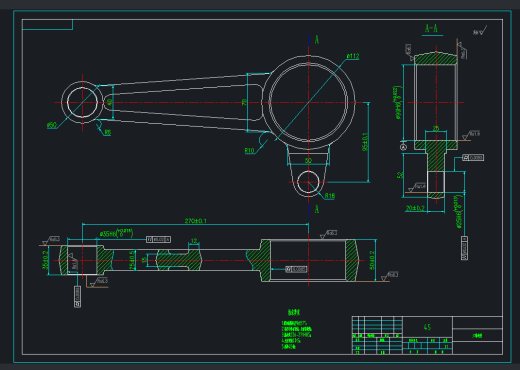The image size is (520, 370).
Task: Select the 270±0.1 center distance dimension
Action: (x=196, y=221)
